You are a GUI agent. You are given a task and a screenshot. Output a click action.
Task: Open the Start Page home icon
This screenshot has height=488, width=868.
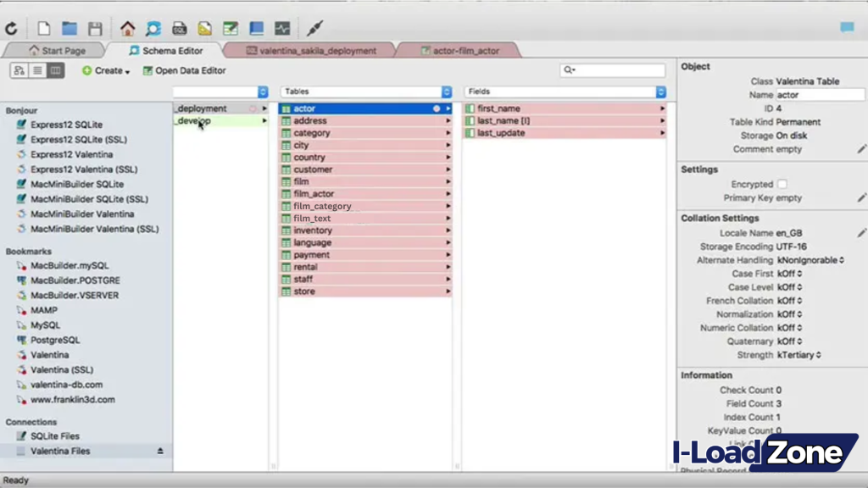pos(127,28)
